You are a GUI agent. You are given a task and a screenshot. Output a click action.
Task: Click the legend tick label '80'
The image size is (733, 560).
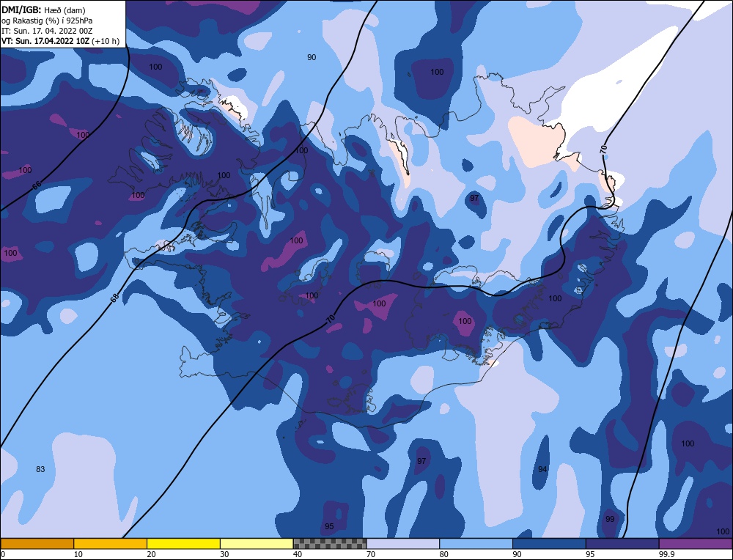click(x=443, y=554)
